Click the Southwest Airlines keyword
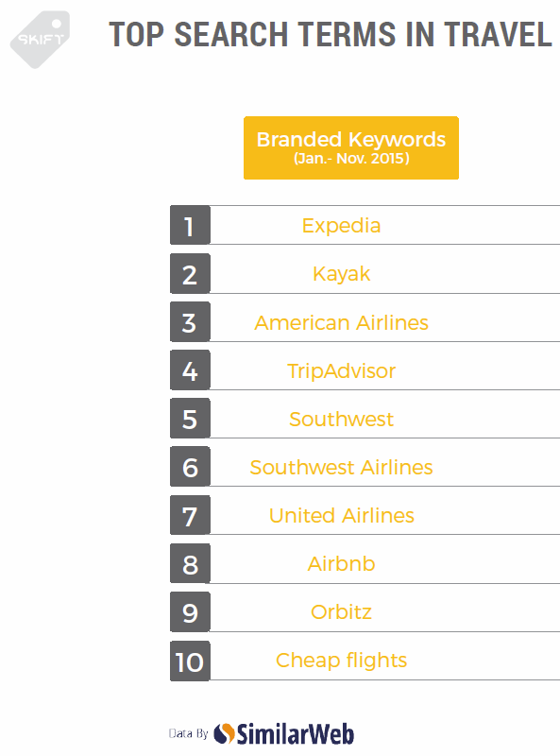The image size is (560, 756). (341, 467)
